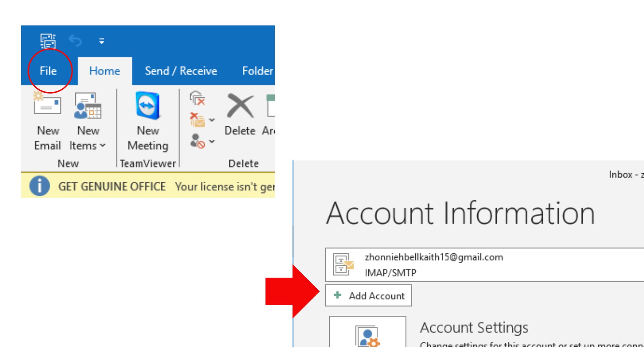The width and height of the screenshot is (644, 362).
Task: Click the Undo arrow in quick access toolbar
Action: click(x=75, y=41)
